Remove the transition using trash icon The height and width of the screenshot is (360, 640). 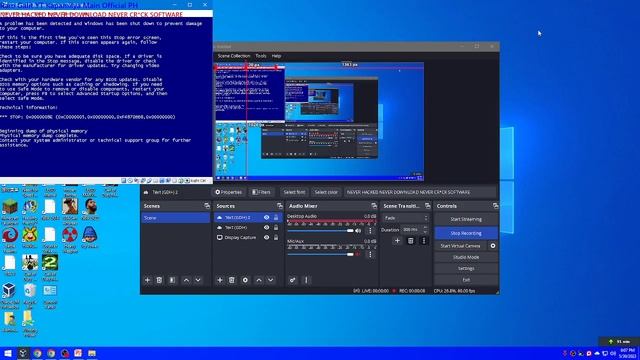tap(411, 241)
